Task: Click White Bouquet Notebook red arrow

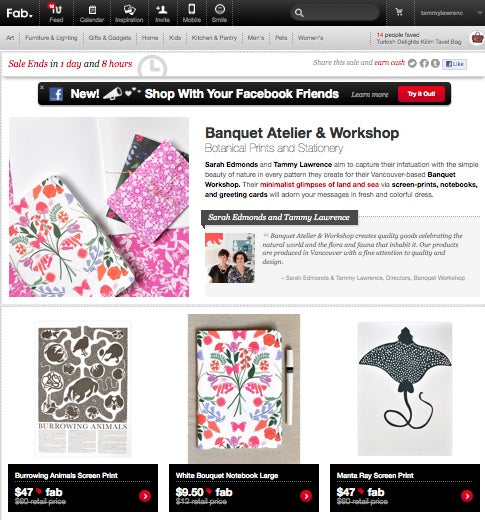Action: [306, 496]
